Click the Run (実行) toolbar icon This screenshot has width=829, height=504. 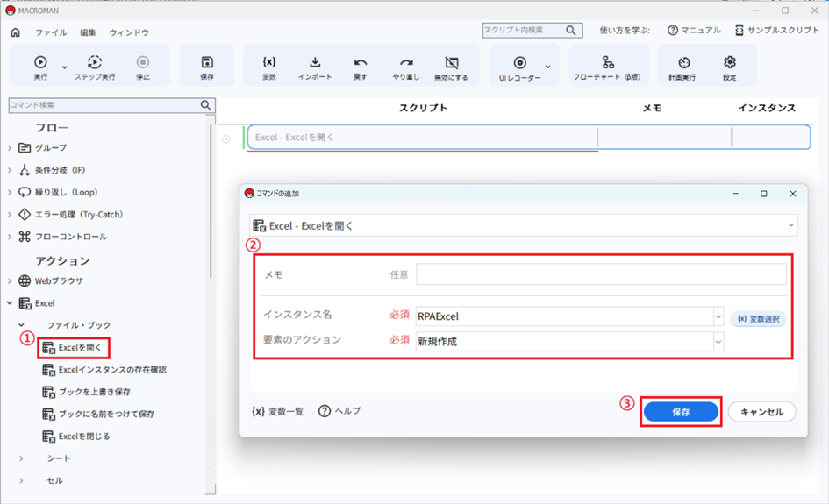pyautogui.click(x=40, y=63)
